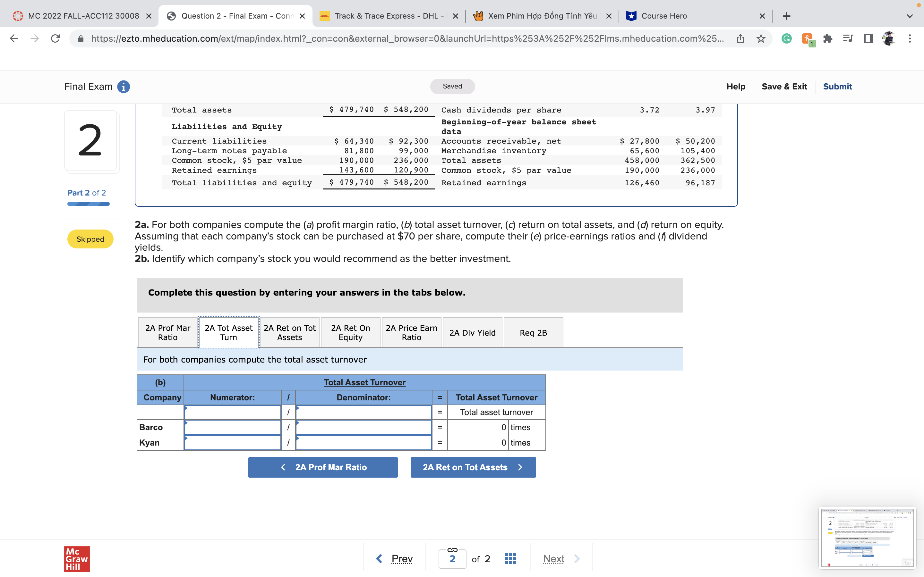Open Kyan denominator dropdown cell
The image size is (924, 577).
(x=363, y=443)
